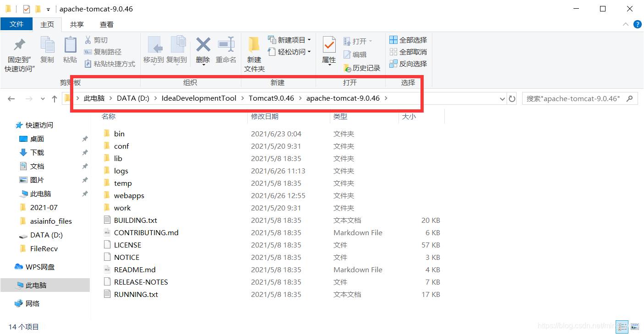644x334 pixels.
Task: Open the Move to (移动到) menu
Action: (153, 50)
